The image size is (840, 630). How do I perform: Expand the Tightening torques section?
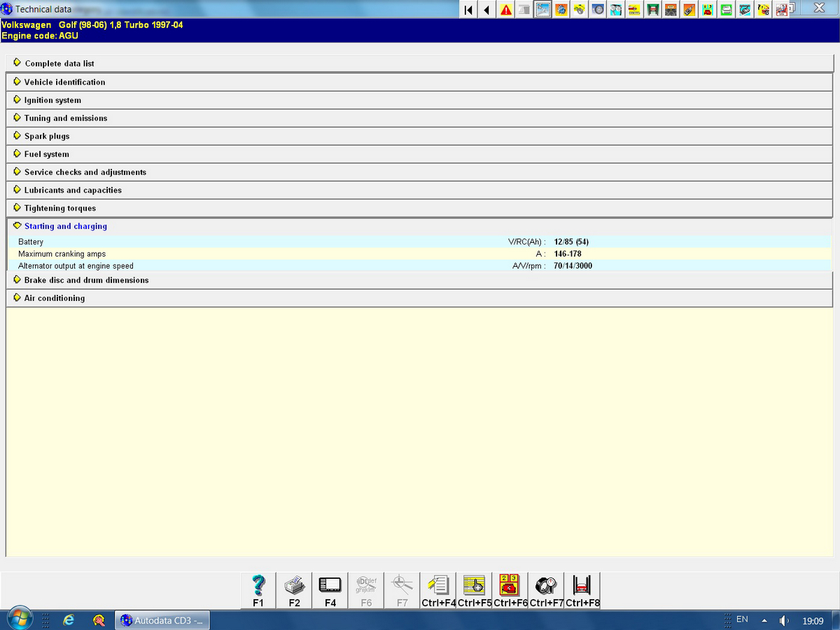59,208
